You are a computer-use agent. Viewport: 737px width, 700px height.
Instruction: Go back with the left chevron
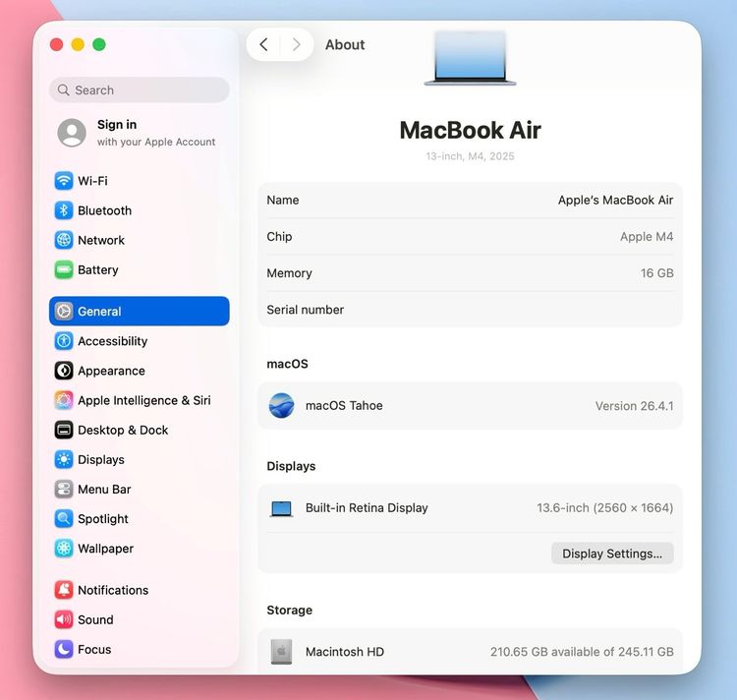pos(263,44)
